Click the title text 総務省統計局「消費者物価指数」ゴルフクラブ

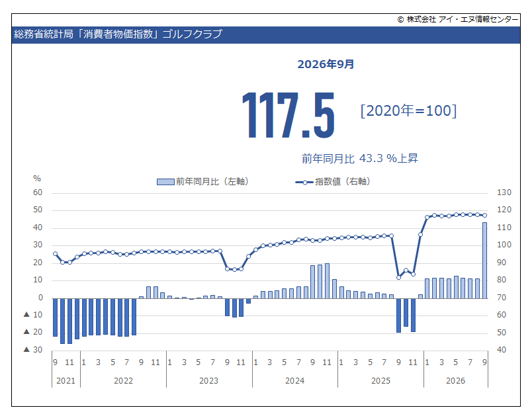click(118, 34)
